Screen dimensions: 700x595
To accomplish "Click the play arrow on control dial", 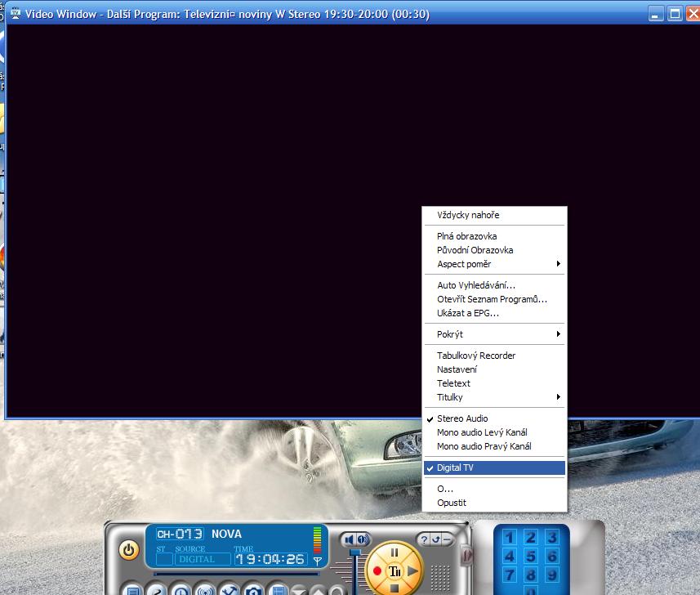I will tap(413, 570).
